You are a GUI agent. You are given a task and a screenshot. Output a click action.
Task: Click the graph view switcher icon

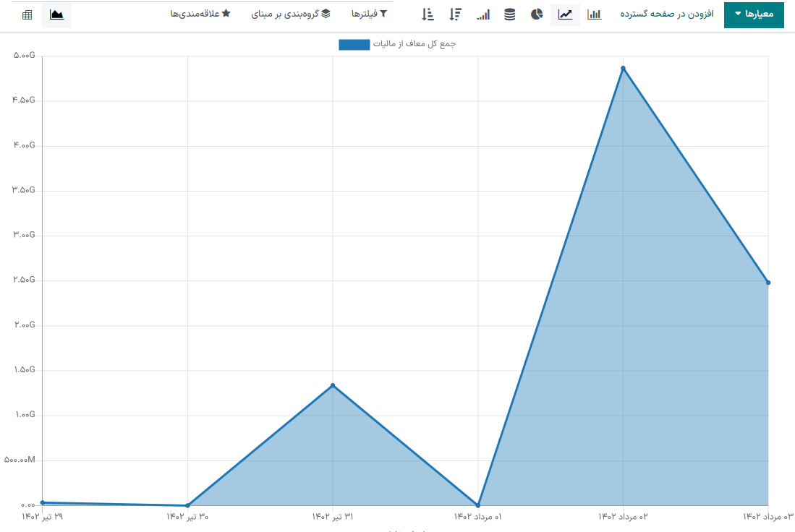tap(56, 14)
